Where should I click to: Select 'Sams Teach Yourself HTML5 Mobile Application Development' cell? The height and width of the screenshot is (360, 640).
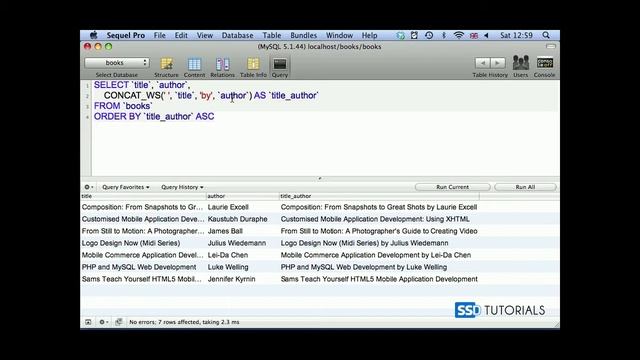[x=379, y=279]
